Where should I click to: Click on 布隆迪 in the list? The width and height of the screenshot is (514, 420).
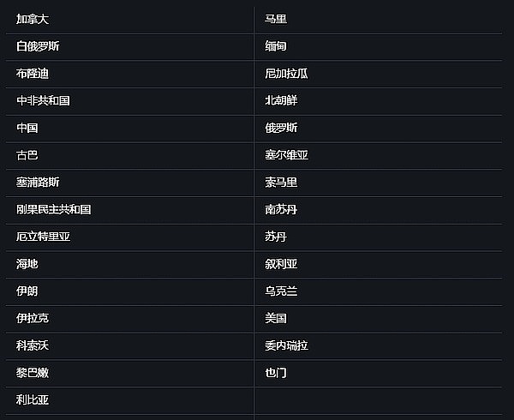point(33,74)
